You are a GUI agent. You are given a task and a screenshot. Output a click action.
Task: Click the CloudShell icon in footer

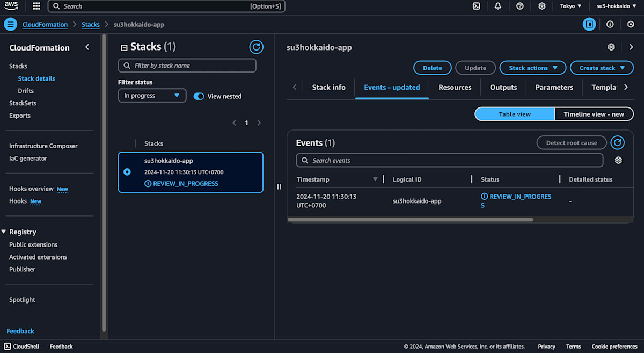(x=8, y=347)
